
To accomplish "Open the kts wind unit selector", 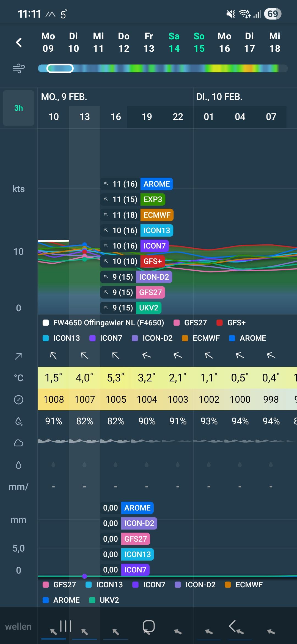I will [x=18, y=189].
